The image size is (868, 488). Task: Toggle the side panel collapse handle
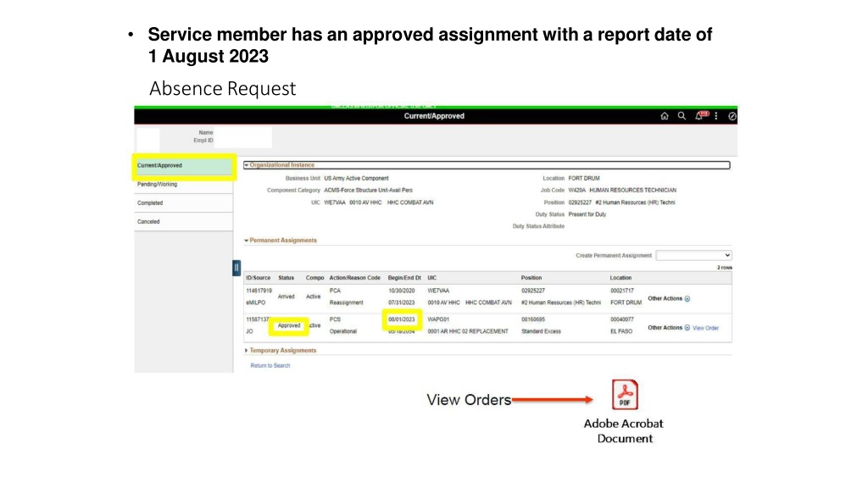(x=236, y=268)
